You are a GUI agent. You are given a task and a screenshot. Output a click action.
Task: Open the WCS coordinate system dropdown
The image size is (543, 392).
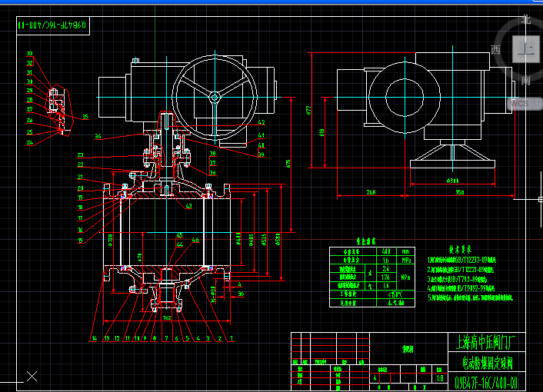click(x=525, y=104)
